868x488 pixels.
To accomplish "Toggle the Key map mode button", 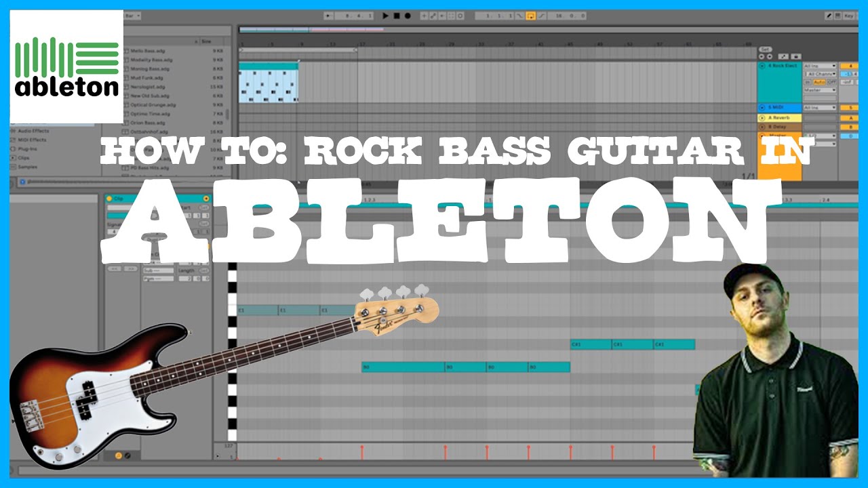I will click(848, 16).
